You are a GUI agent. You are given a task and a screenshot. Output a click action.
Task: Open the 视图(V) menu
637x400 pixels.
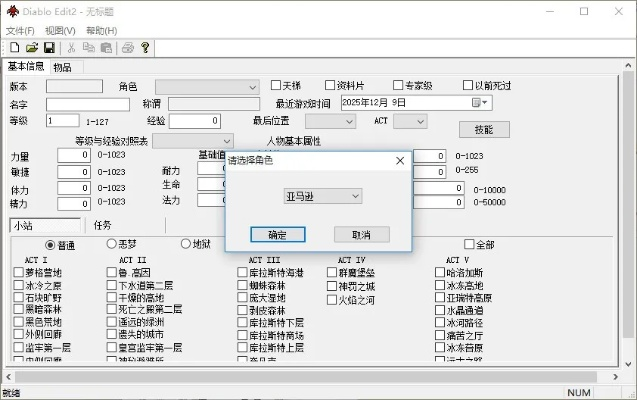(60, 31)
